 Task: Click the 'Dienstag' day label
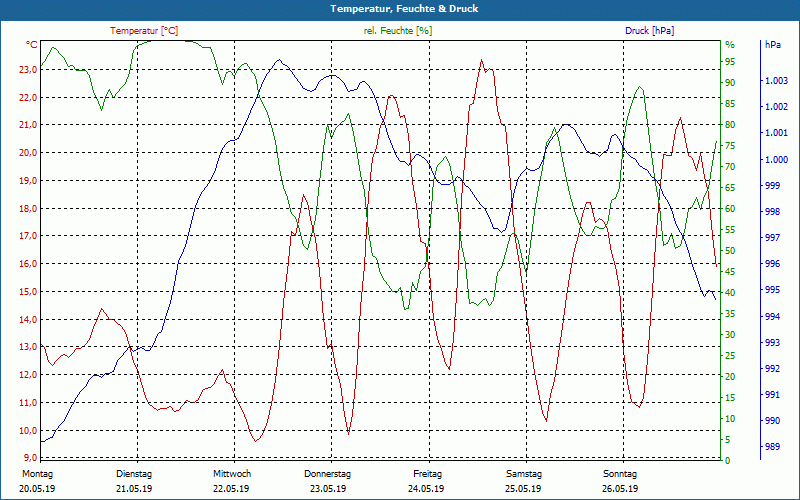134,474
